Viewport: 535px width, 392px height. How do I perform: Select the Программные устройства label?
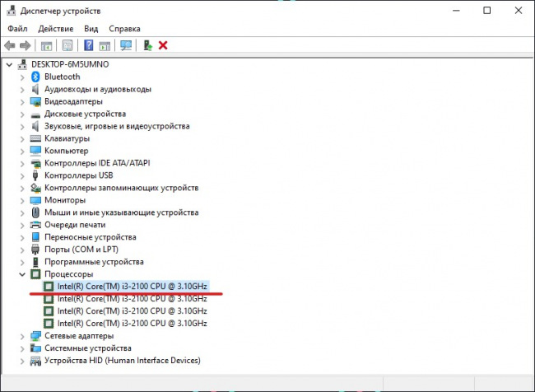point(94,262)
